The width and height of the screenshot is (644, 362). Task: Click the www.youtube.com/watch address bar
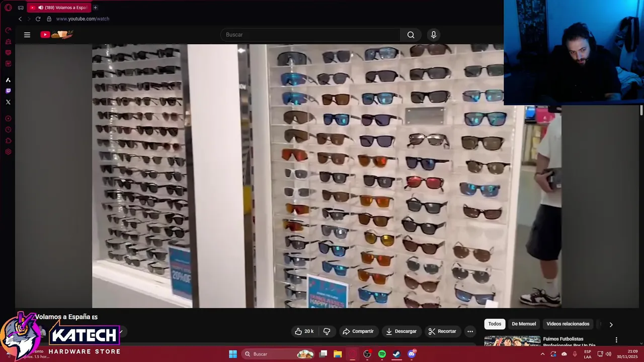83,19
